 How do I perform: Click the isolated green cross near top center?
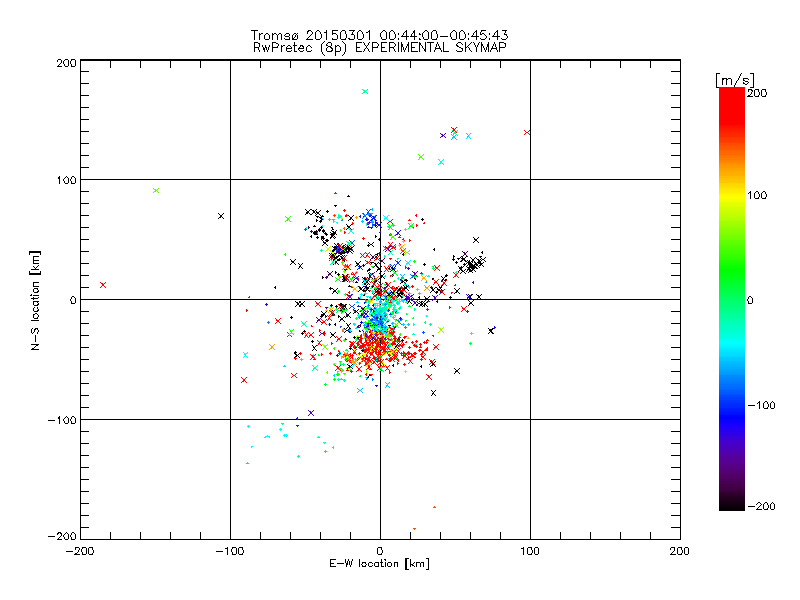point(365,92)
